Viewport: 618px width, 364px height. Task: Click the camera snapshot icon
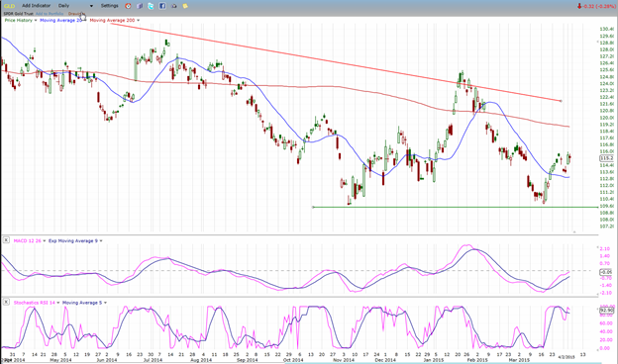[x=174, y=6]
